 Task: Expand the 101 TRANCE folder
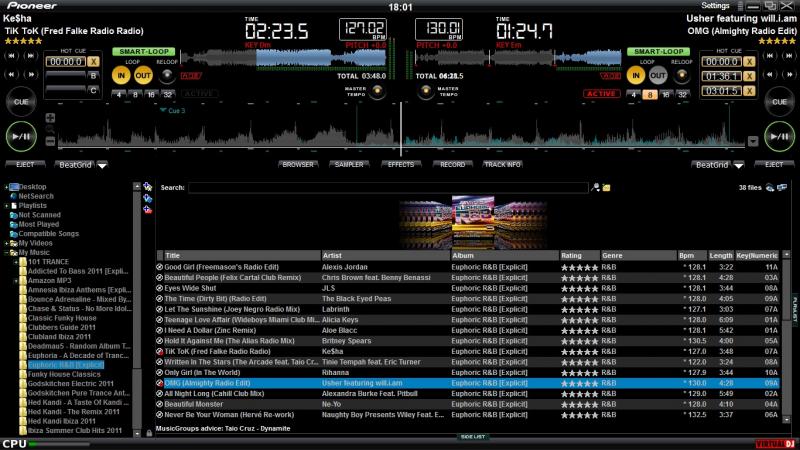16,262
